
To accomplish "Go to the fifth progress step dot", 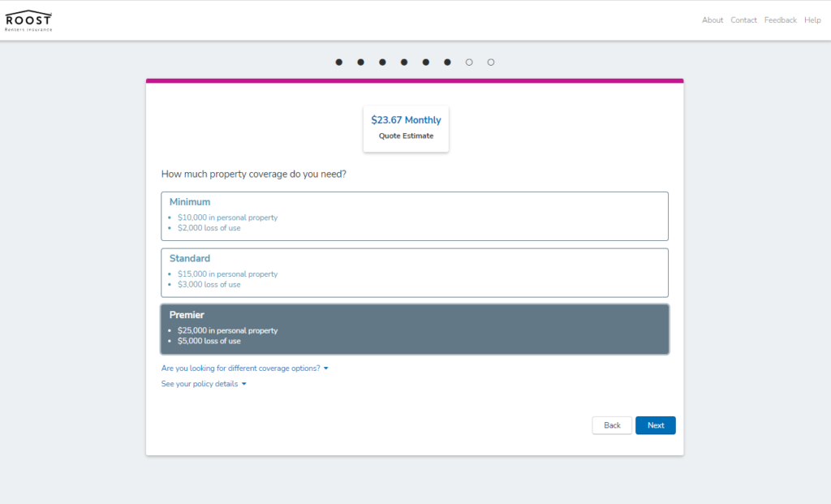I will tap(426, 62).
